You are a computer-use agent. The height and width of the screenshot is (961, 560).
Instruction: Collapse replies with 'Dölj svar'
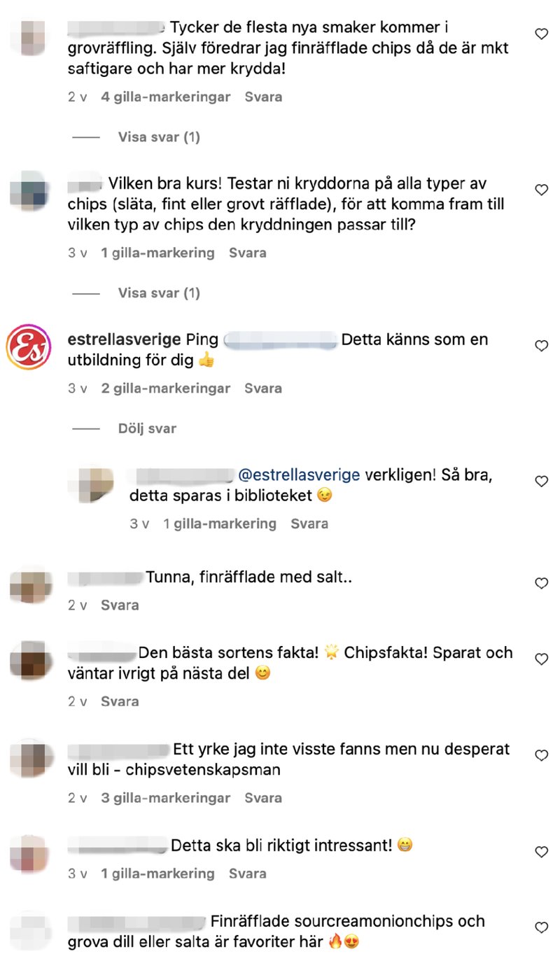pyautogui.click(x=147, y=428)
